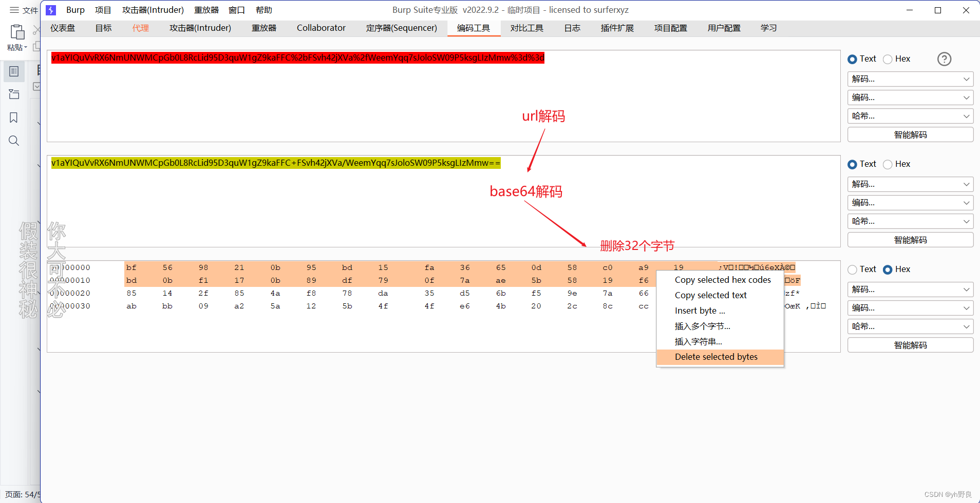The height and width of the screenshot is (503, 980).
Task: Open the 攻击器(Intruder) menu in menu bar
Action: coord(153,10)
